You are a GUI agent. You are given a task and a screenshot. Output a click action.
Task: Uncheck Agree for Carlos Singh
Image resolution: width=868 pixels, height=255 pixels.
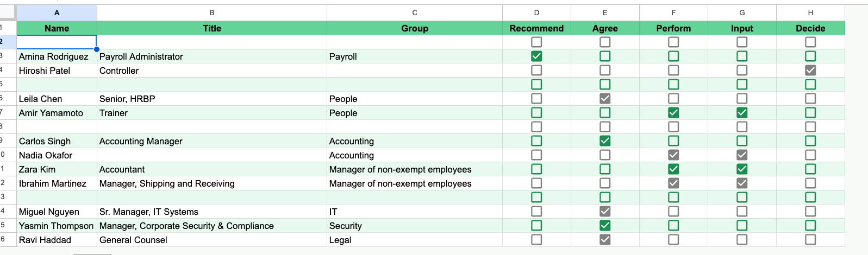point(605,141)
